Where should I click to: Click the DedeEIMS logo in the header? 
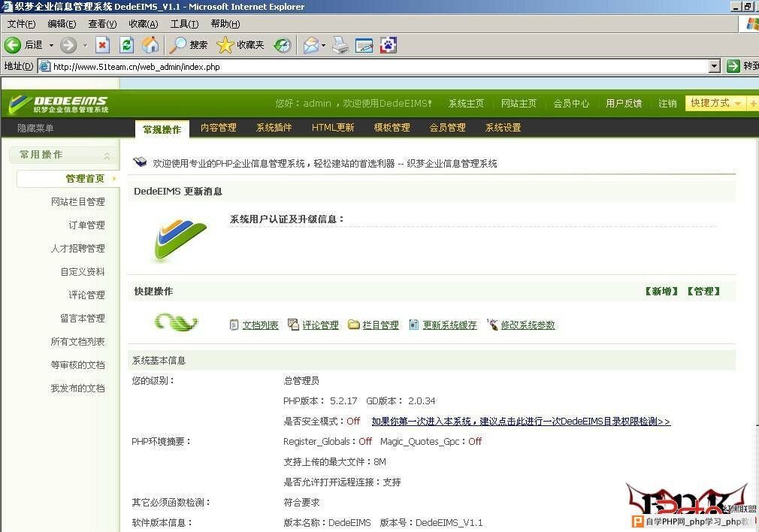pyautogui.click(x=59, y=103)
